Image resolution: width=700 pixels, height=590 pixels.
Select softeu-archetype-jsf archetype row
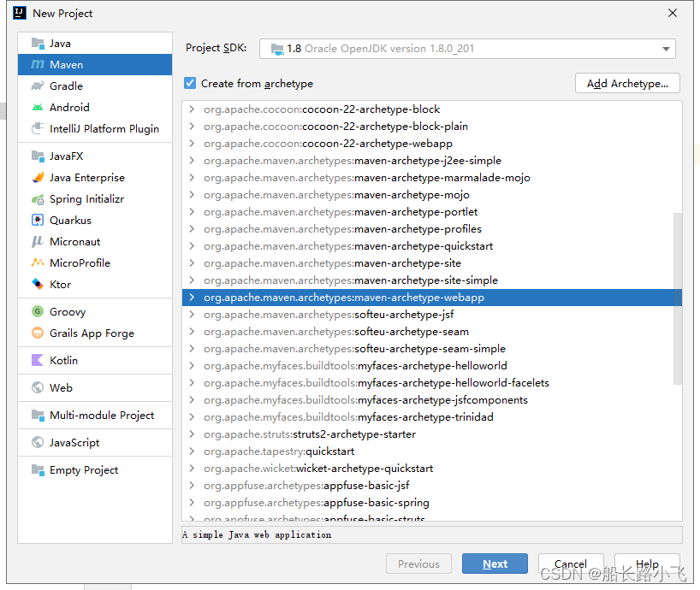431,315
